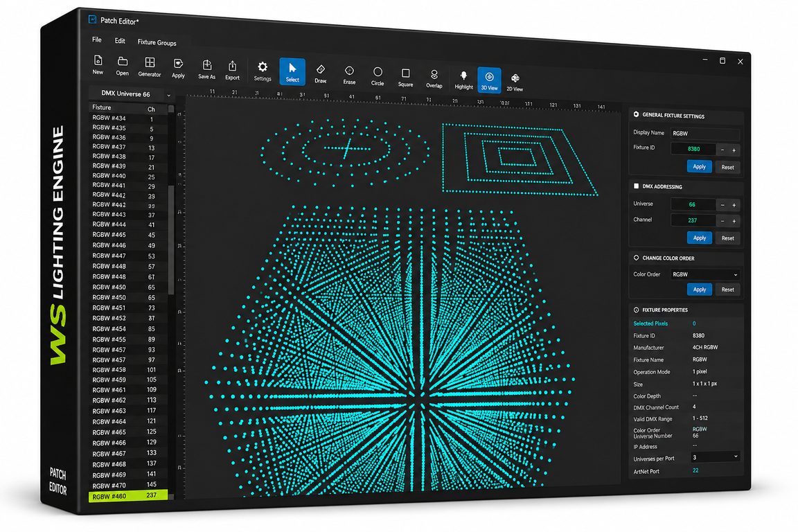Reset the DMX Addressing values
The width and height of the screenshot is (798, 532).
pyautogui.click(x=728, y=238)
